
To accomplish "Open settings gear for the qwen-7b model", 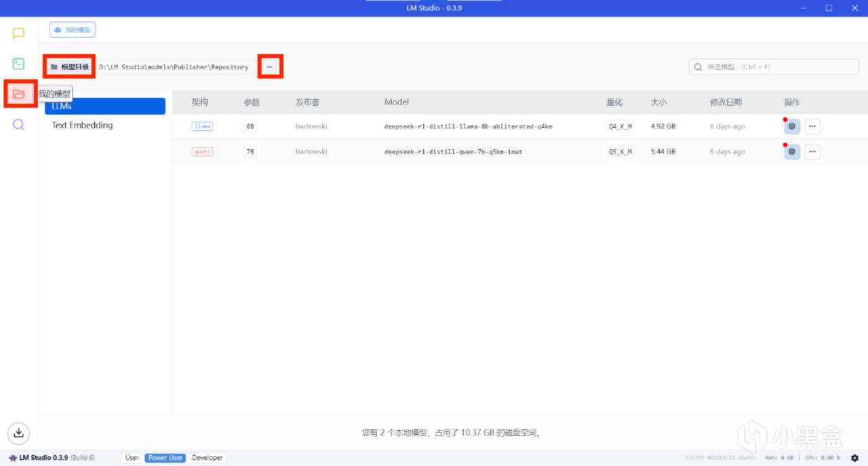I will (792, 152).
